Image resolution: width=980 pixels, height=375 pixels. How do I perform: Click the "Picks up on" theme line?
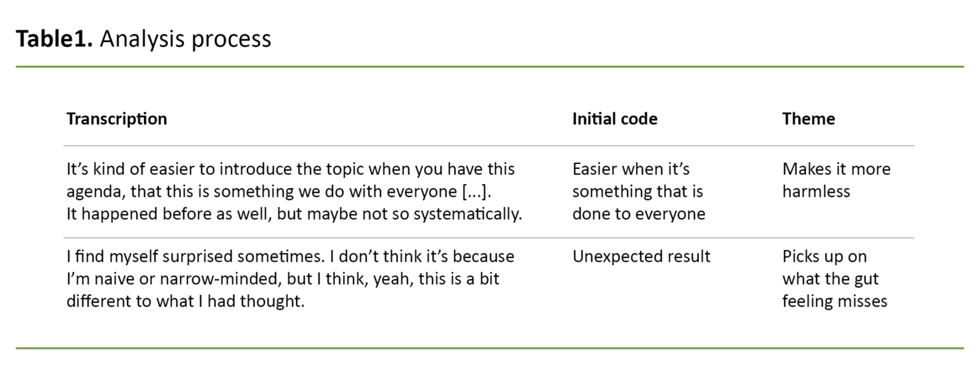click(824, 256)
